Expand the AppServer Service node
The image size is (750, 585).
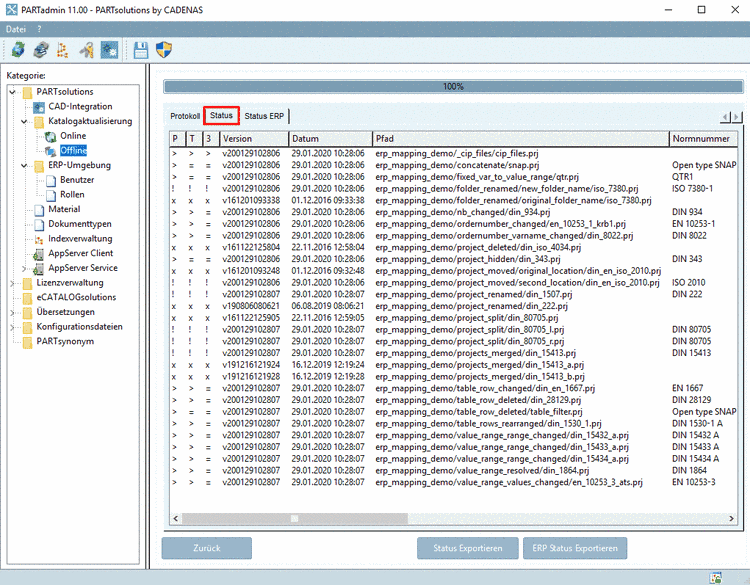coord(24,268)
